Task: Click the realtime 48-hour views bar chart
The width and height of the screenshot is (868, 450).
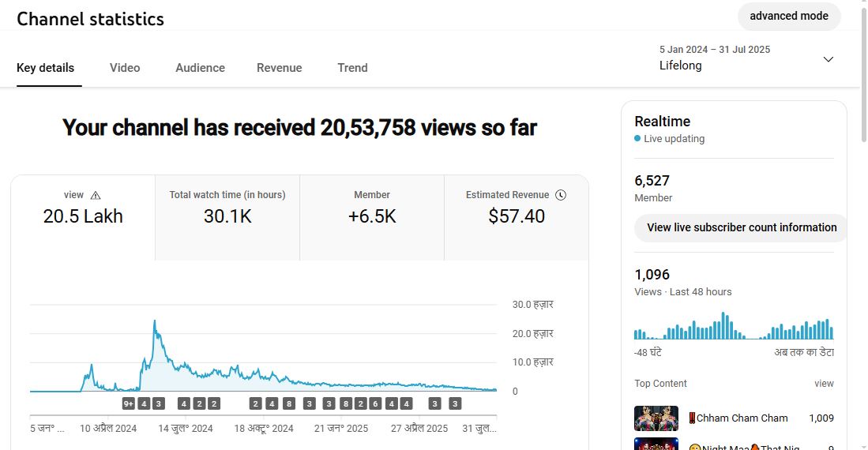Action: [x=734, y=326]
